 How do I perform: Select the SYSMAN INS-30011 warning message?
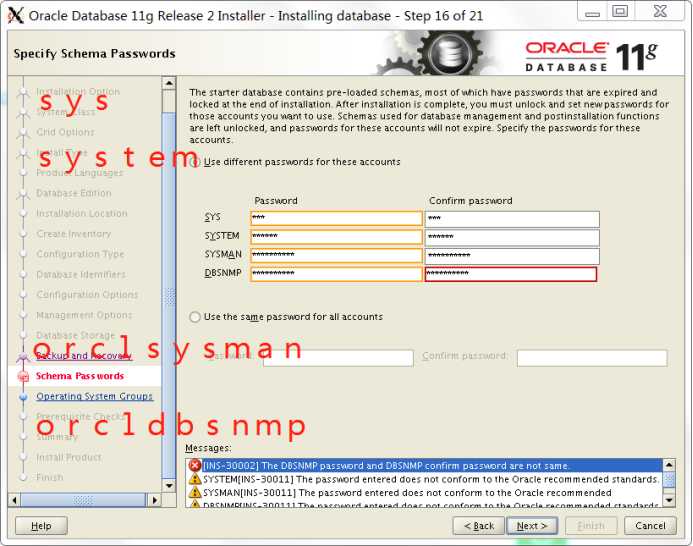click(423, 493)
